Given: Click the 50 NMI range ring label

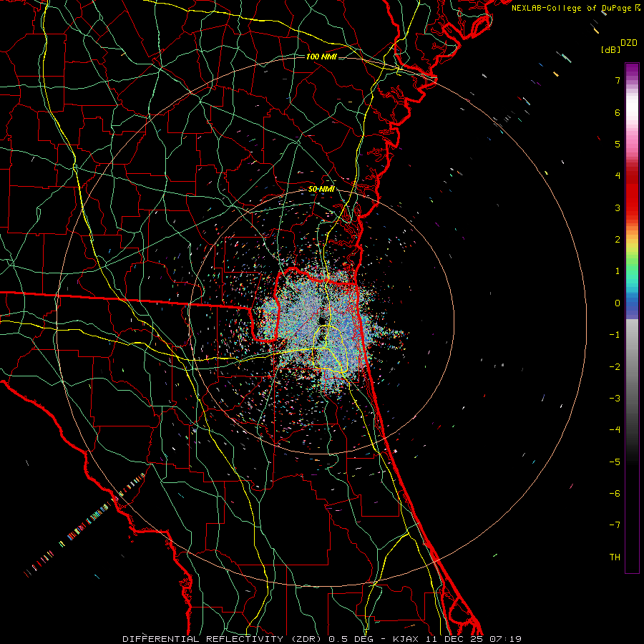Looking at the screenshot, I should [321, 189].
